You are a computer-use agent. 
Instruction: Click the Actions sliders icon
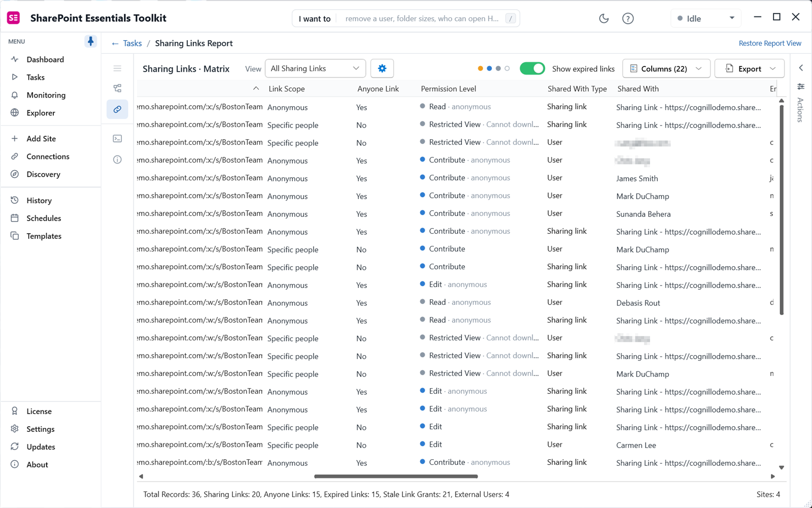801,86
